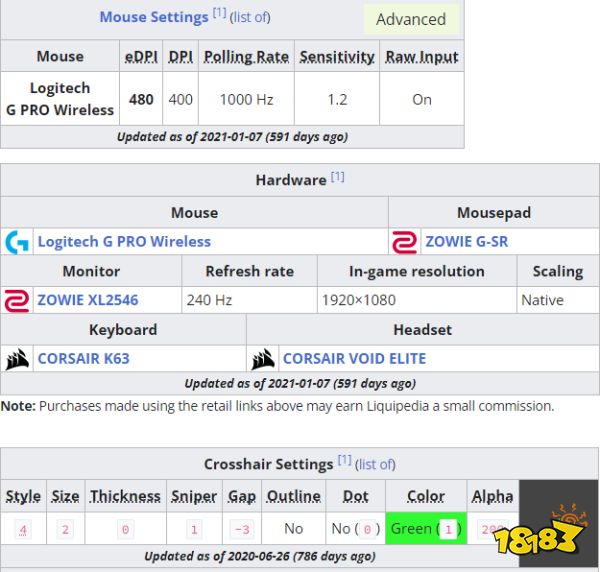Click the Gap value -3
The width and height of the screenshot is (600, 572).
(242, 530)
